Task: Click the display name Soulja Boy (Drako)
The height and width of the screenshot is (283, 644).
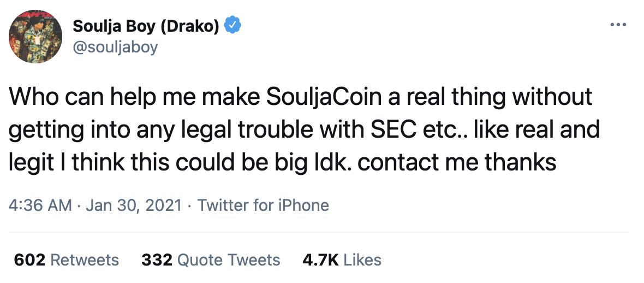Action: pyautogui.click(x=146, y=26)
